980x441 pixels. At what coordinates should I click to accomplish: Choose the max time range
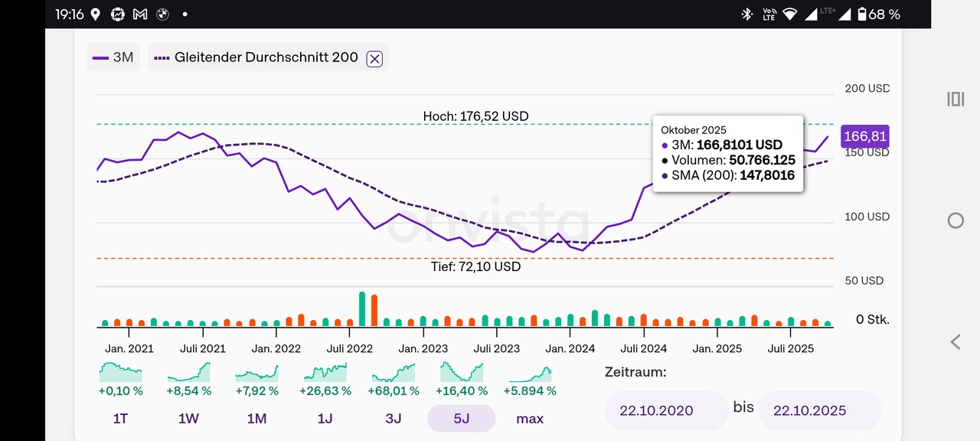pyautogui.click(x=530, y=419)
